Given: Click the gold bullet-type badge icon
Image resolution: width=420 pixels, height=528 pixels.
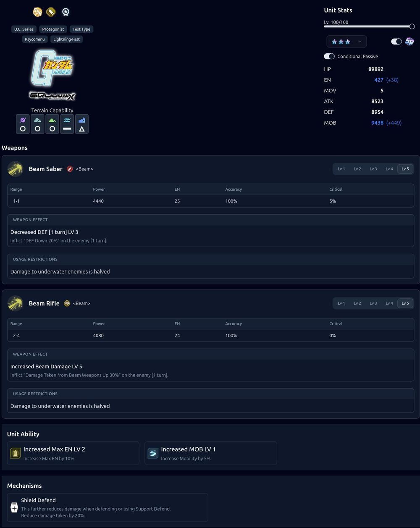Looking at the screenshot, I should coord(51,12).
